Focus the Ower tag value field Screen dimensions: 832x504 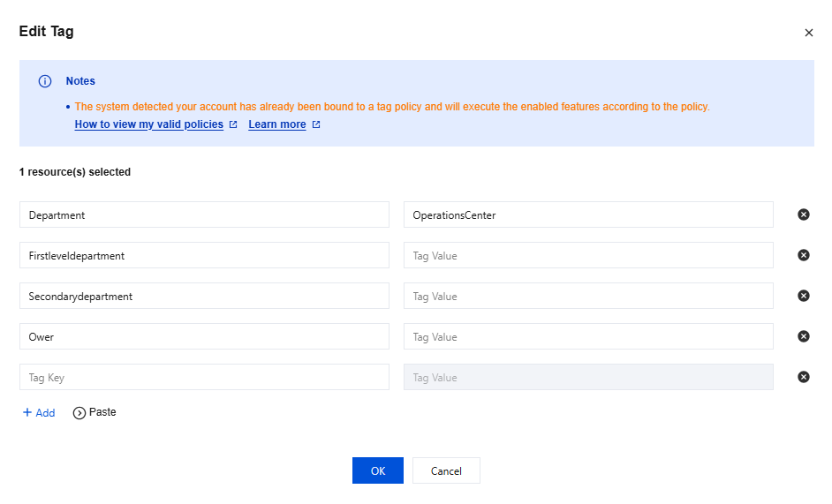coord(588,336)
